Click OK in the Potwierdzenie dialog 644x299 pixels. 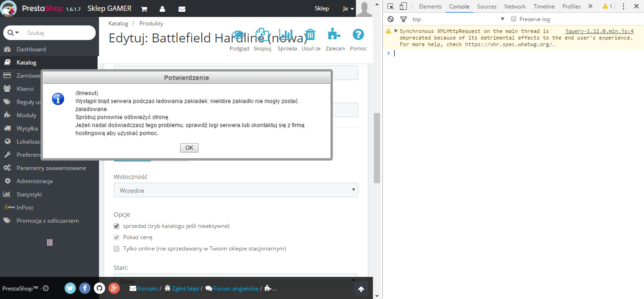189,148
